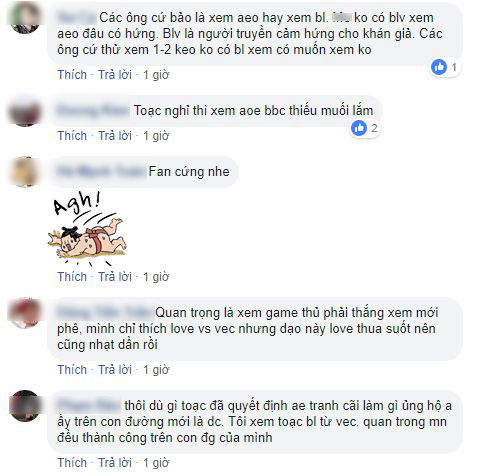Click the '1 giờ' timestamp of first comment
Screen dimensions: 495x474
[x=156, y=75]
